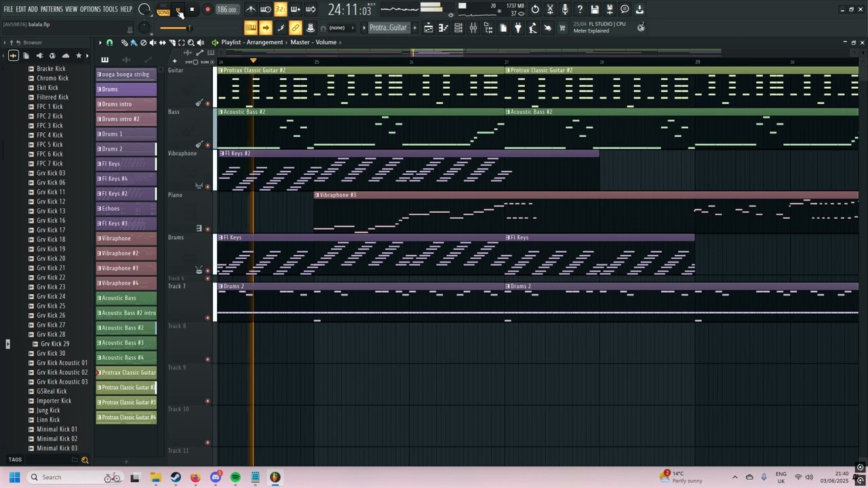Toggle Typing keyboard to piano button
868x488 pixels.
pos(250,28)
